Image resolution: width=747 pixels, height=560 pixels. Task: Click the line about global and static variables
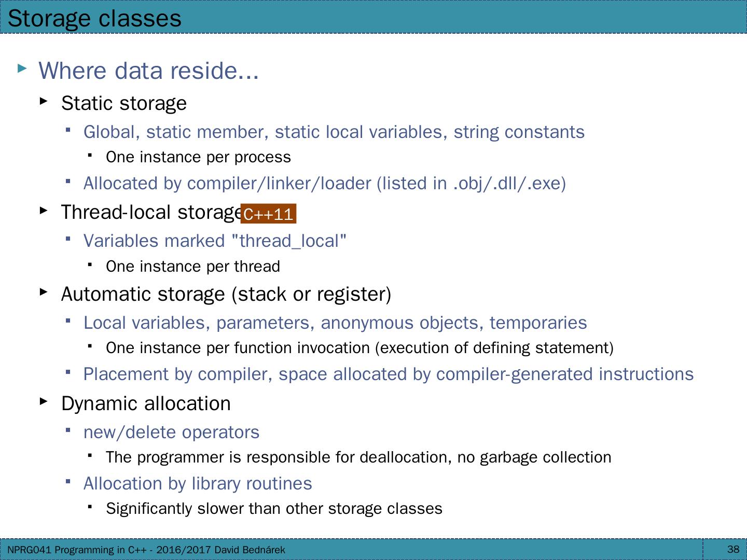point(334,132)
